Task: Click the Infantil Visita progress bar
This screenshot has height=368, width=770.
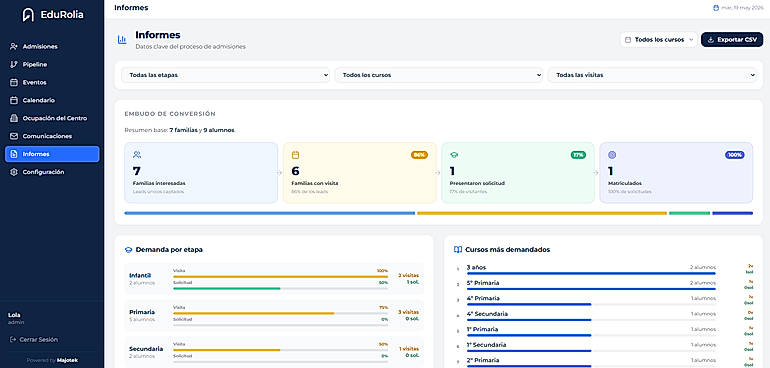Action: [280, 277]
